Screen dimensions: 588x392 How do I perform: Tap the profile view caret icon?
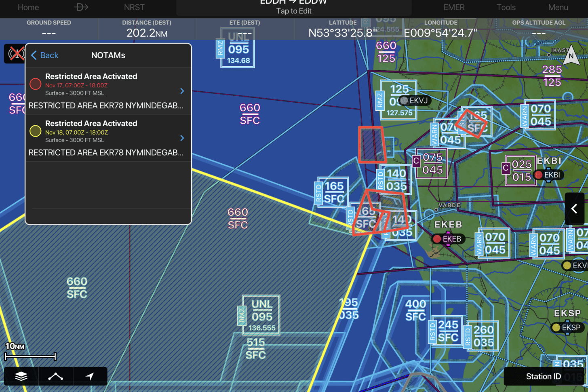[x=56, y=376]
